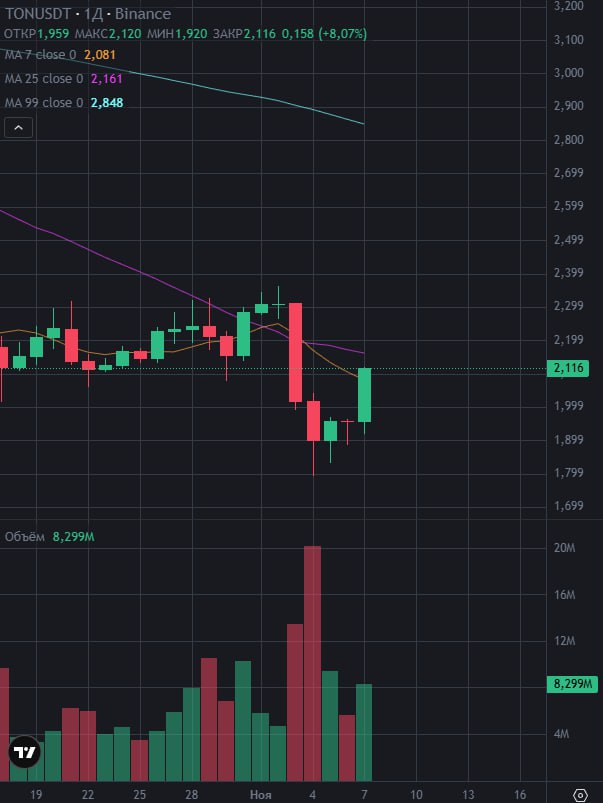The image size is (603, 803).
Task: Click the TONUSDT symbol title
Action: tap(36, 14)
